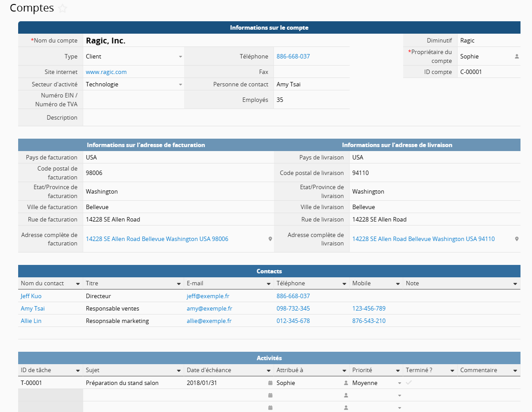
Task: Click the amy@exemple.fr email link
Action: coord(209,308)
